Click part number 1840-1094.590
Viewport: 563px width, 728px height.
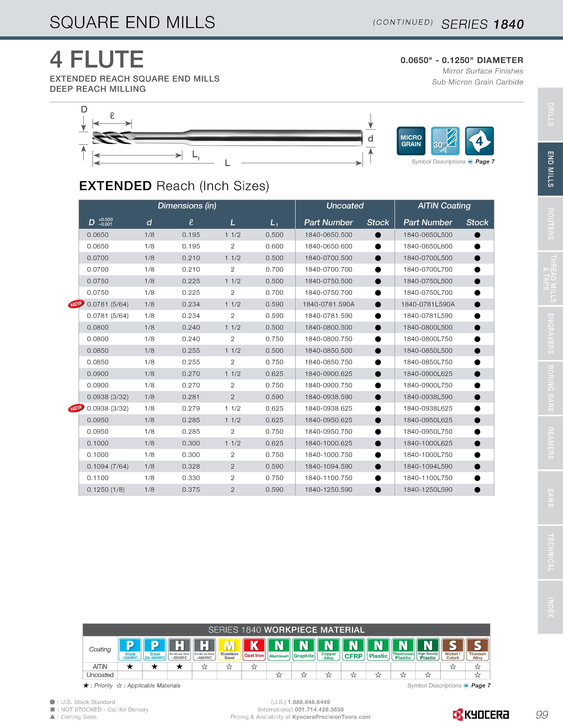(329, 466)
